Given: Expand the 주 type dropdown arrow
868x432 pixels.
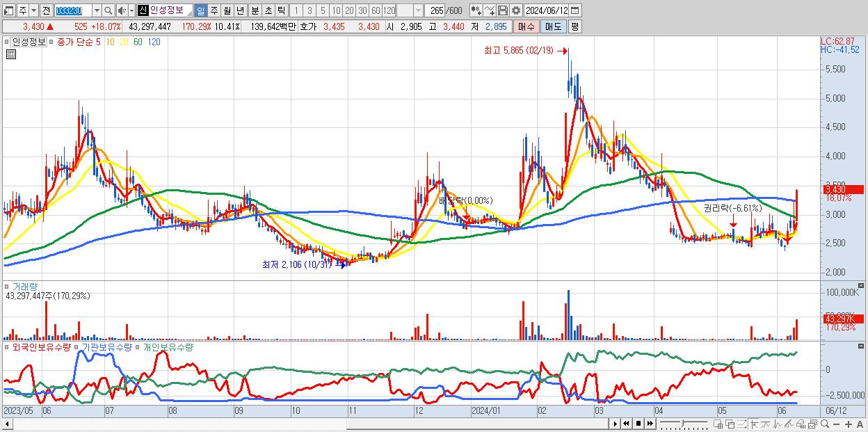Looking at the screenshot, I should pyautogui.click(x=33, y=10).
